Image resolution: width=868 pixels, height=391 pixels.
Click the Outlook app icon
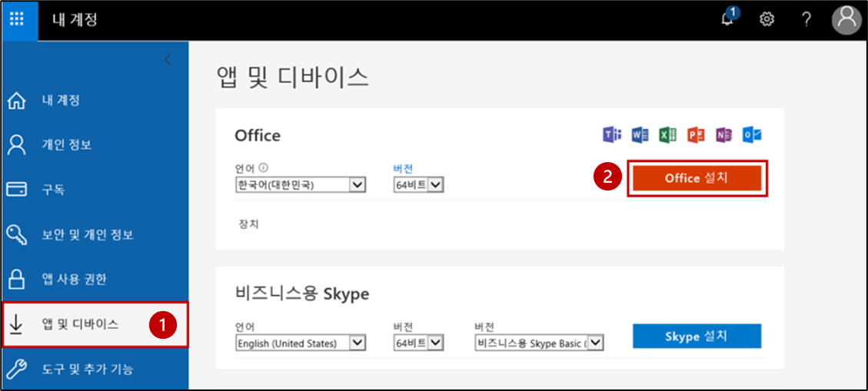pos(753,134)
